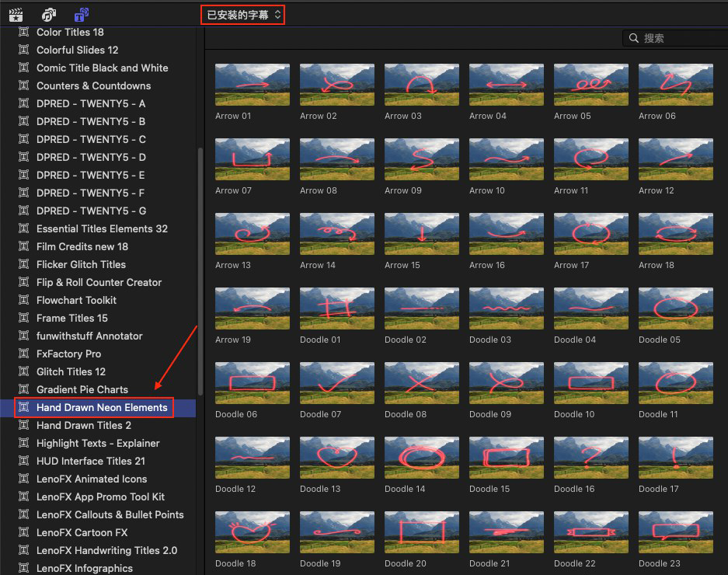Select the Arrow 02 thumbnail
This screenshot has width=728, height=575.
337,85
